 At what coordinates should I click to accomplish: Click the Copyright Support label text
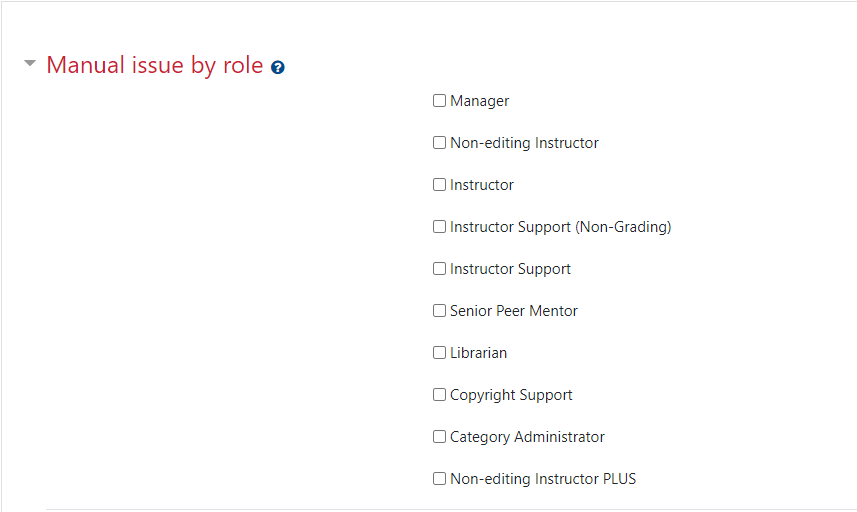(x=511, y=395)
